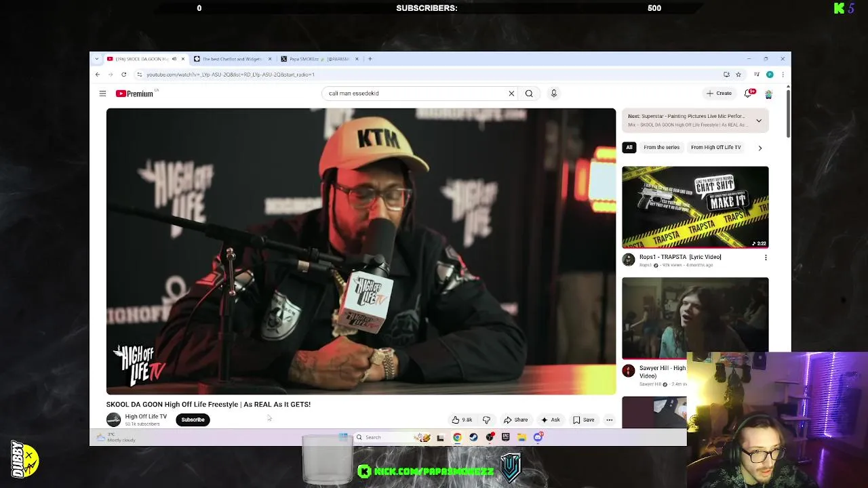Open Chrome from the taskbar

457,438
